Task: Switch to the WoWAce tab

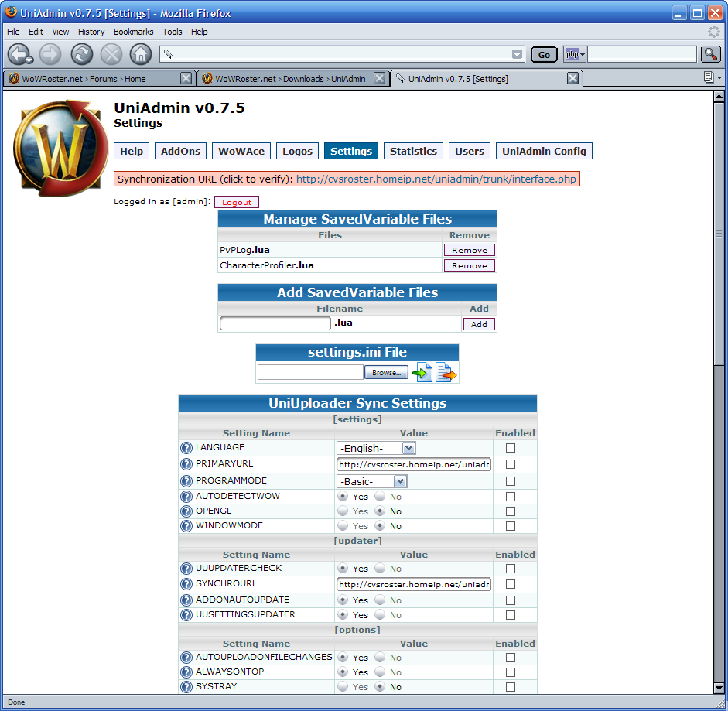Action: [x=241, y=151]
